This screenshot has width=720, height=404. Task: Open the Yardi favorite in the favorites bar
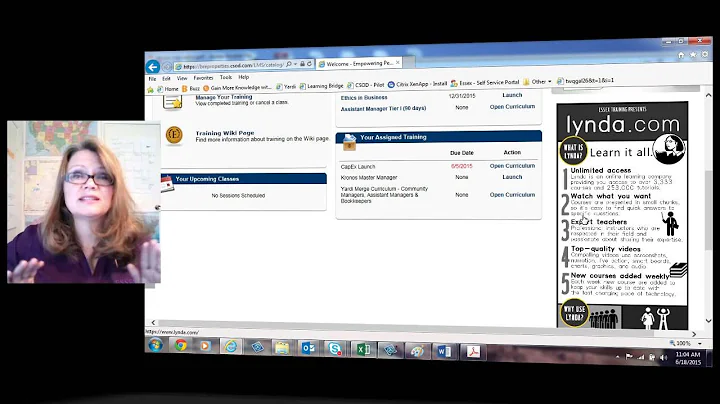[x=286, y=87]
